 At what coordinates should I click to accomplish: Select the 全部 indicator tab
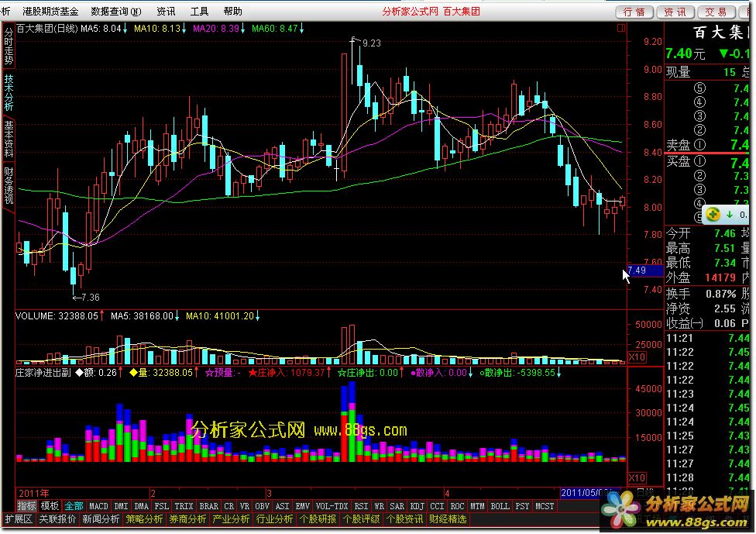click(x=74, y=506)
